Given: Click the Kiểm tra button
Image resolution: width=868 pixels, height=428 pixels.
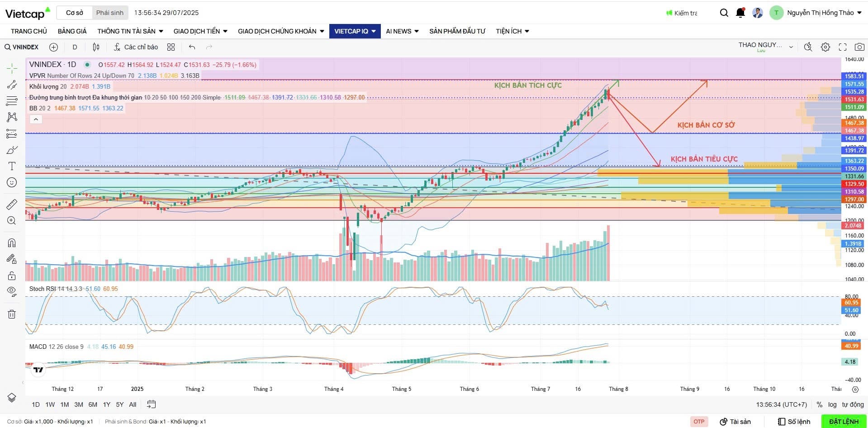Looking at the screenshot, I should coord(682,13).
